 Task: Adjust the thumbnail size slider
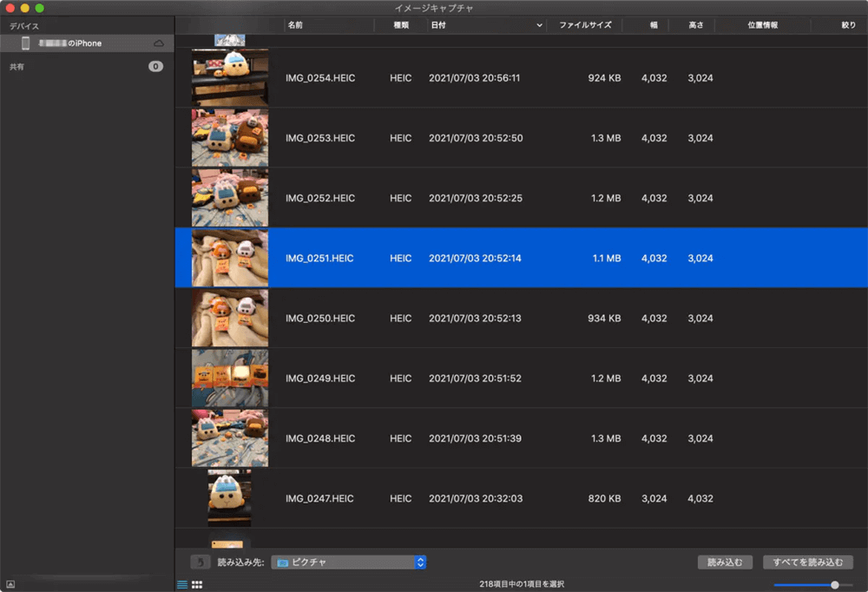(834, 585)
